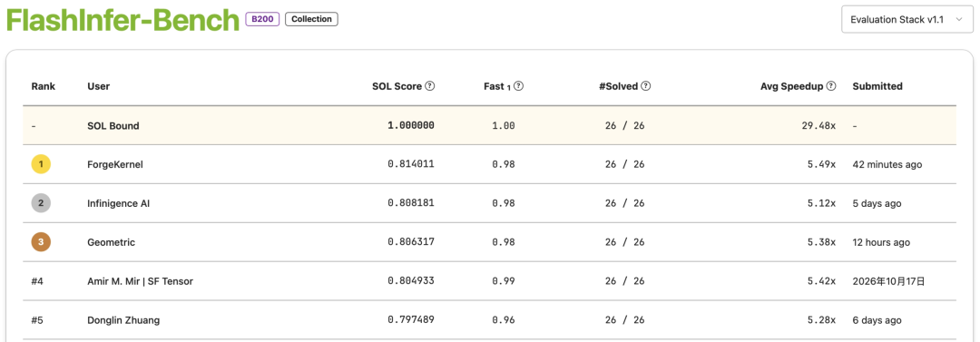This screenshot has width=980, height=342.
Task: Click the SOL Score help icon
Action: pos(429,86)
